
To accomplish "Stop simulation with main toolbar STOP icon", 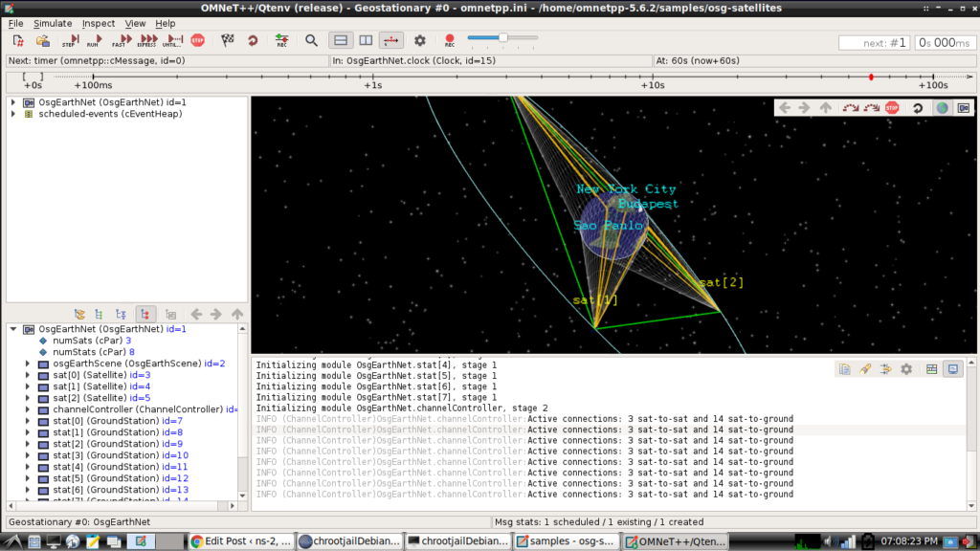I will point(197,40).
